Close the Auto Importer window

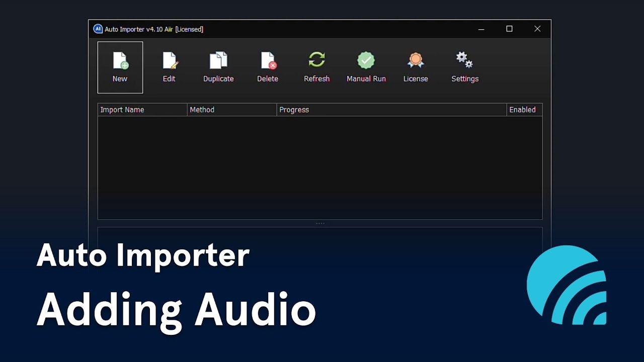coord(537,29)
